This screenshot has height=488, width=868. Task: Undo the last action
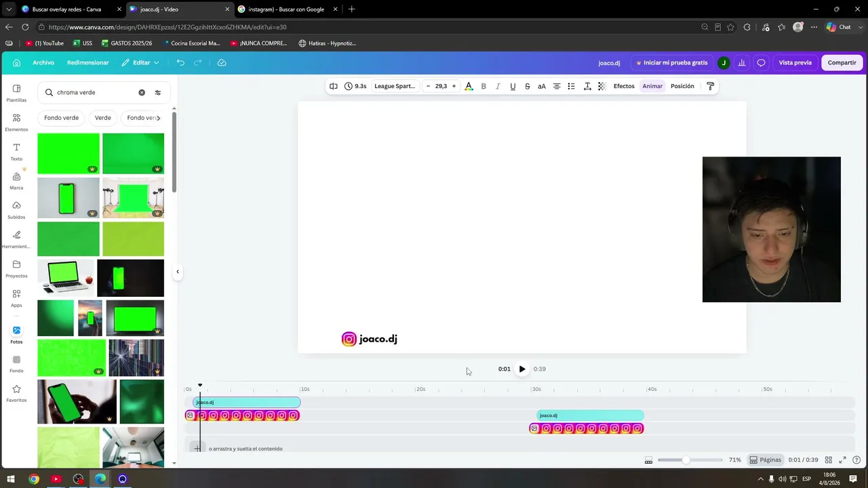(x=180, y=62)
